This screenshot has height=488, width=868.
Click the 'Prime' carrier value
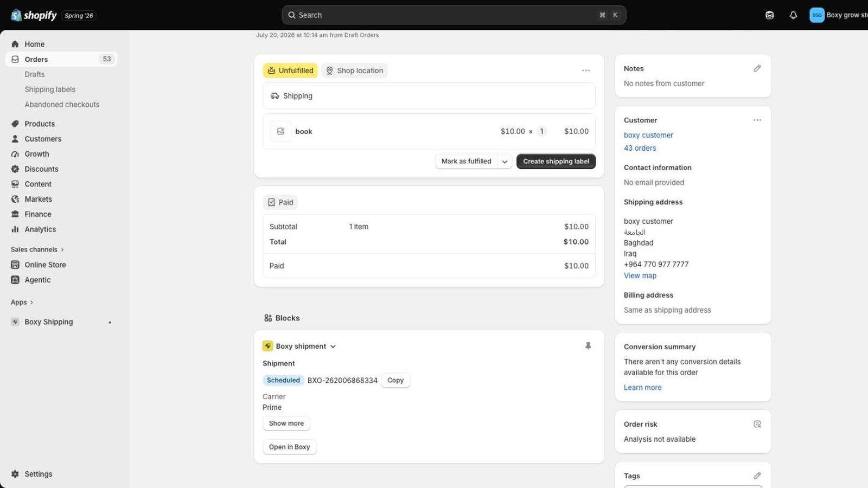coord(272,407)
